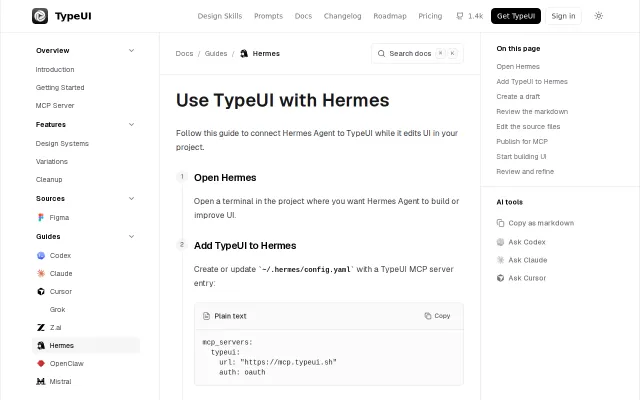Copy the code block contents
Image resolution: width=640 pixels, height=400 pixels.
[437, 316]
